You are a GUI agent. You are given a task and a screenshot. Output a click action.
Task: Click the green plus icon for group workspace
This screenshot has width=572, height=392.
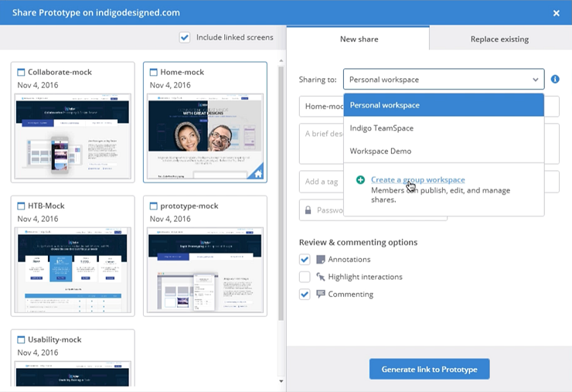(360, 180)
